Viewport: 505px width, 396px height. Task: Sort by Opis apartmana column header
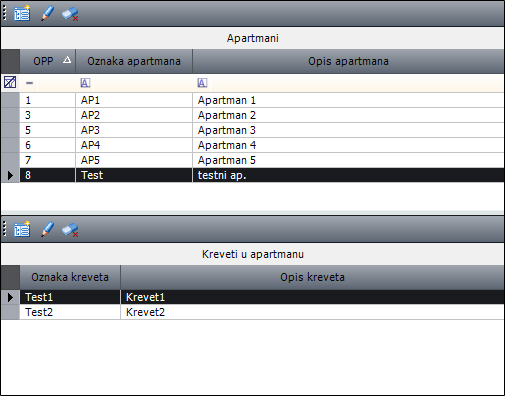pyautogui.click(x=348, y=61)
